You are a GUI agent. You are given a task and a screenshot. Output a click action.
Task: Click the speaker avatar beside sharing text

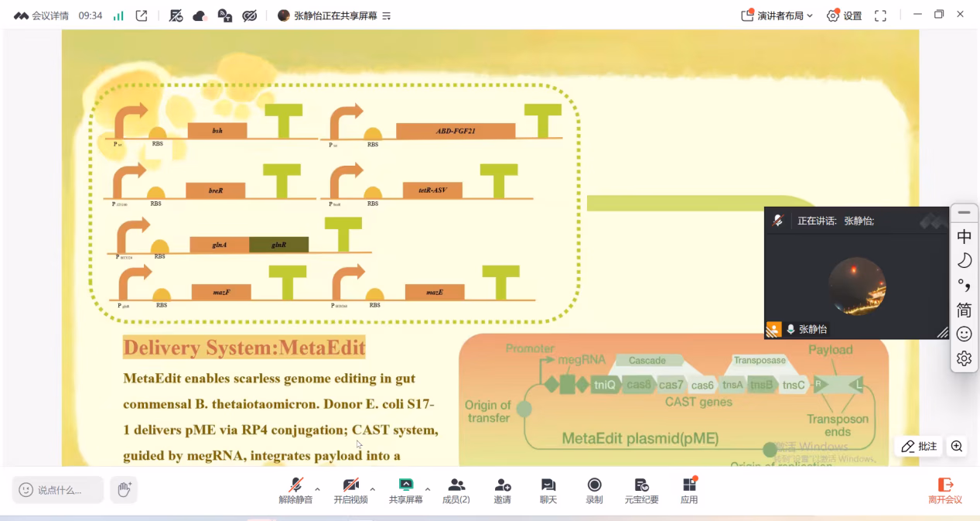(284, 15)
